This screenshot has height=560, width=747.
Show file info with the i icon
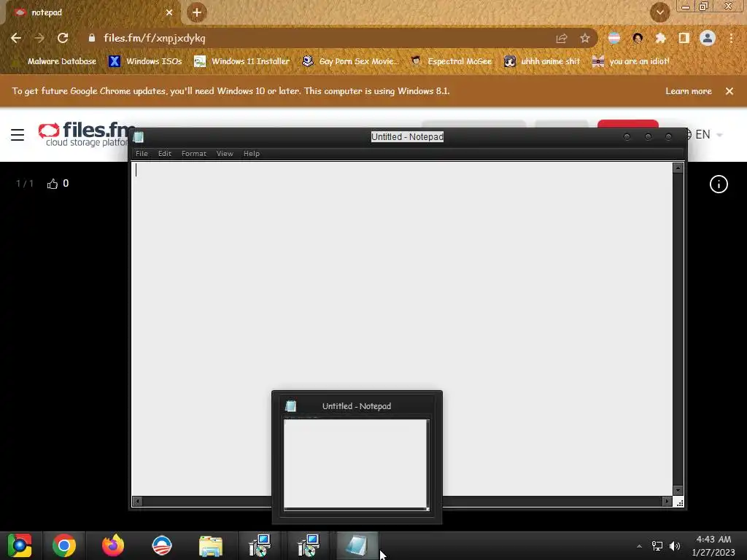click(x=719, y=184)
